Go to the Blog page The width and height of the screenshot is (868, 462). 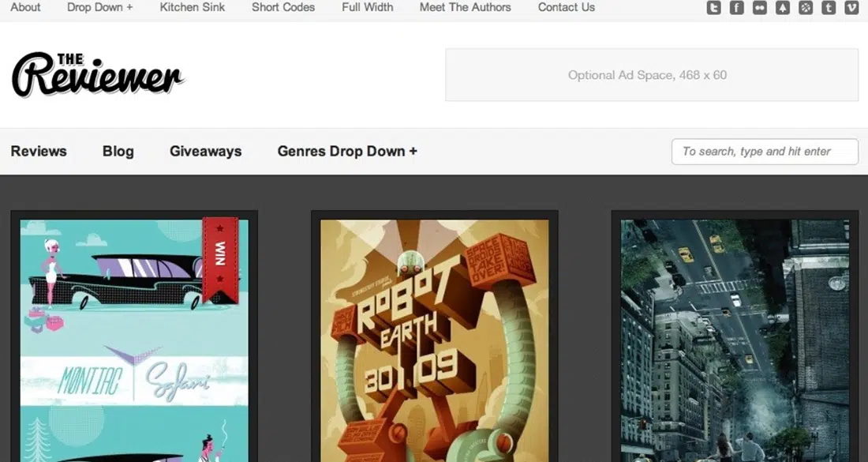[118, 151]
